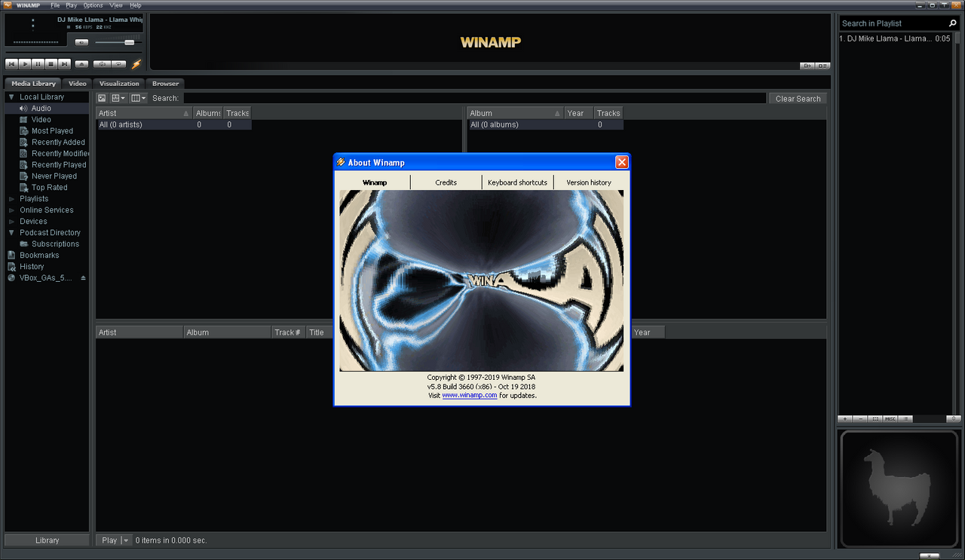
Task: Switch to the Video tab
Action: (78, 84)
